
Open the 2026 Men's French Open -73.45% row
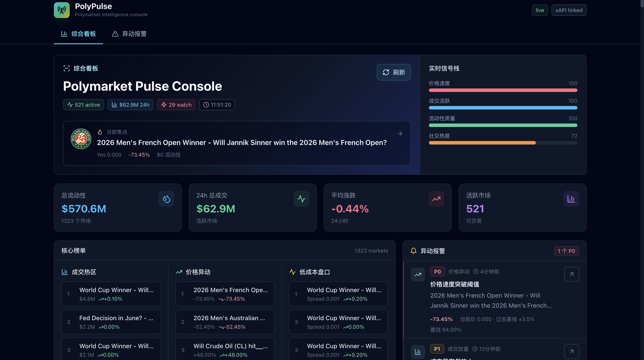point(225,294)
